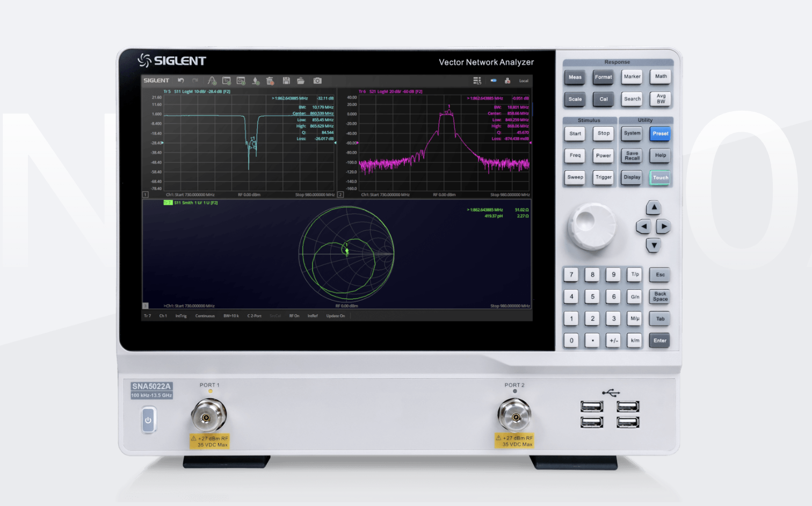Screen dimensions: 812x506
Task: Tap the left arrow navigation key
Action: (x=643, y=226)
